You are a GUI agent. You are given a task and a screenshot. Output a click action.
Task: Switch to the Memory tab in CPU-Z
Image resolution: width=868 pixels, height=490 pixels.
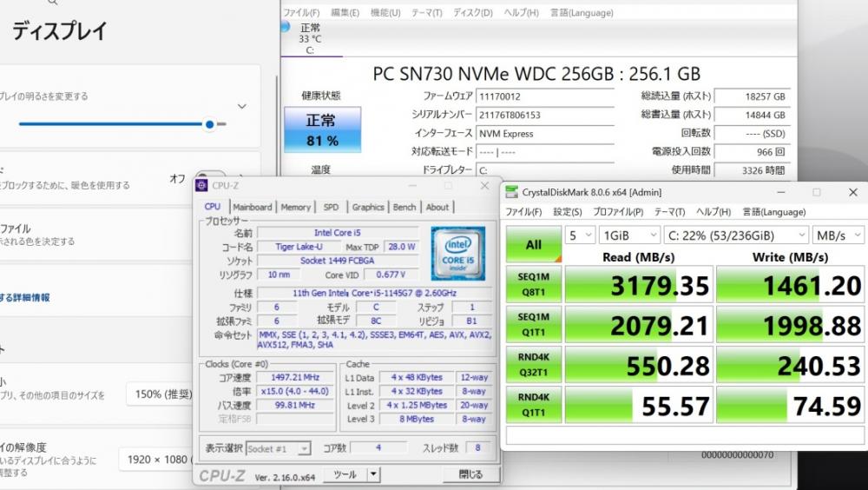tap(296, 207)
